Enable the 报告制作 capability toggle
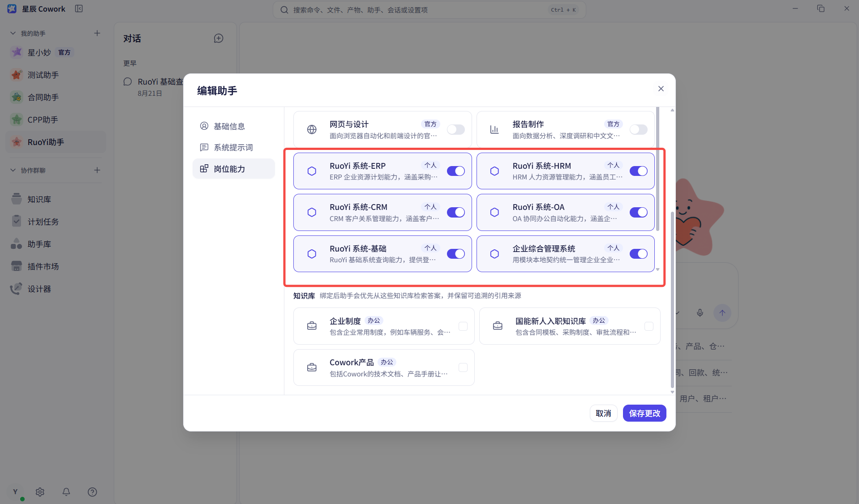This screenshot has height=504, width=859. (x=639, y=130)
